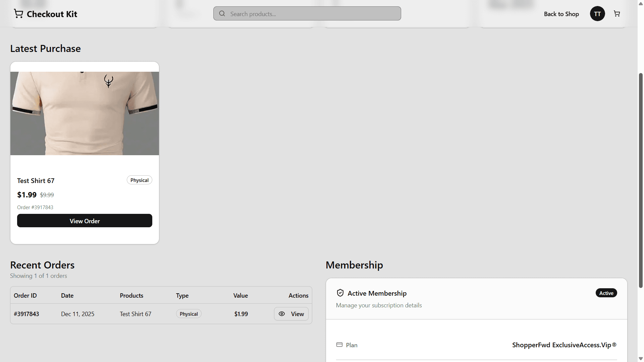Click the TT profile avatar
The width and height of the screenshot is (644, 362).
[x=597, y=13]
